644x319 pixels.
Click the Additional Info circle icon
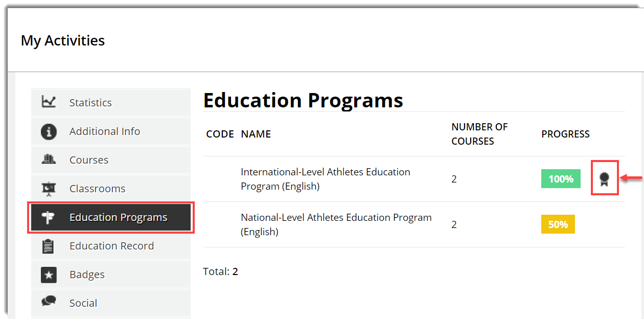pos(49,131)
